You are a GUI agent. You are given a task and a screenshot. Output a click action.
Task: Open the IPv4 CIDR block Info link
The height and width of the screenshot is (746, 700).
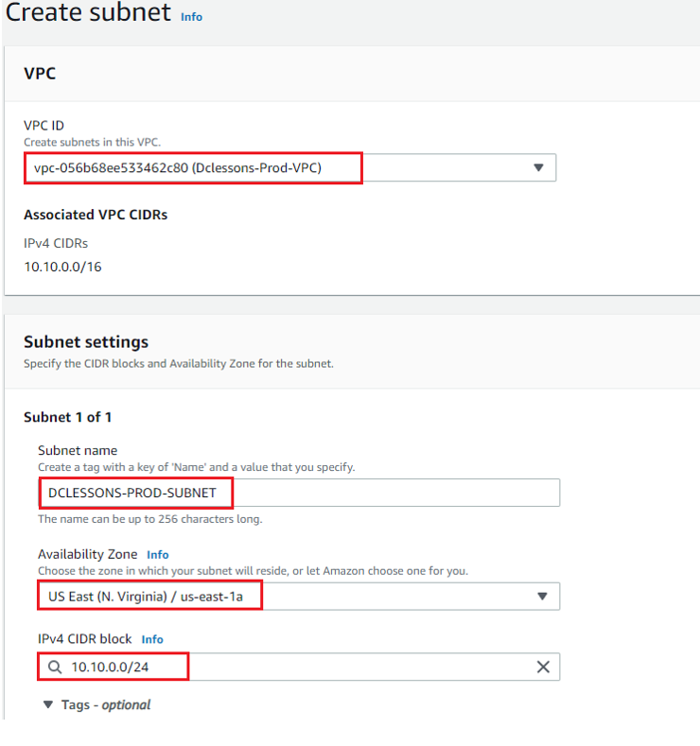click(152, 639)
